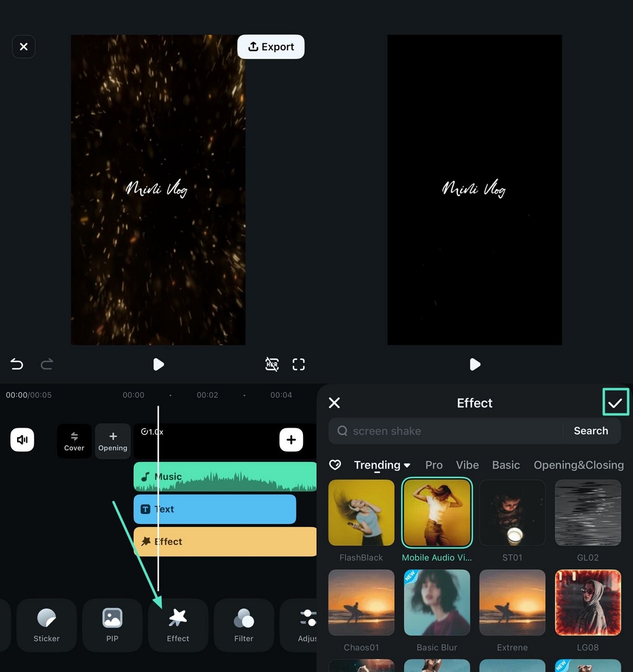This screenshot has height=672, width=633.
Task: Select the blue Text track
Action: (215, 509)
